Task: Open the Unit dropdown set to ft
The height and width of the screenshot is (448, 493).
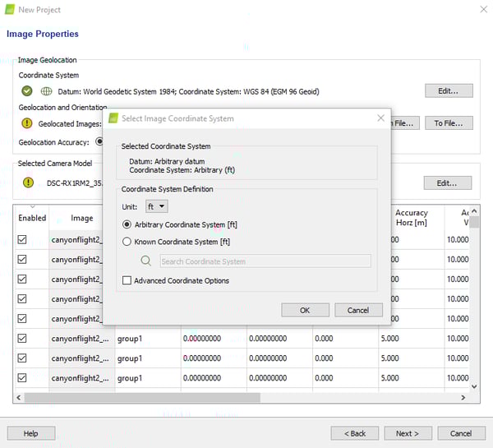Action: click(x=156, y=206)
